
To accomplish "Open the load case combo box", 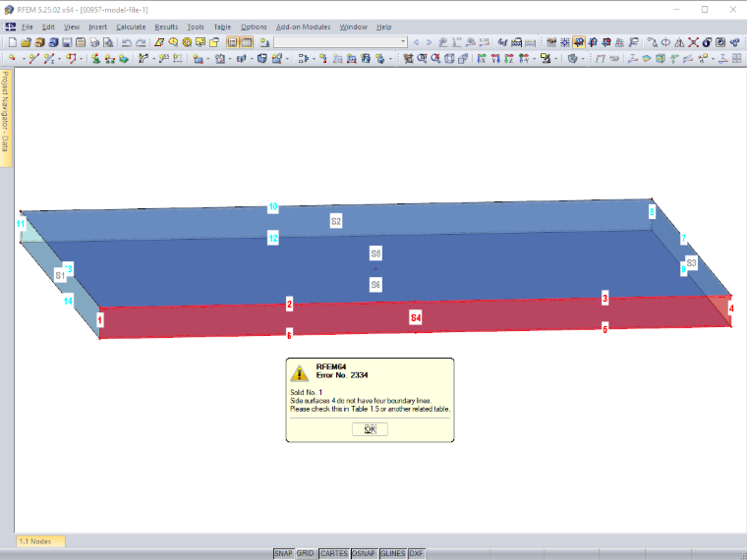I will click(340, 42).
